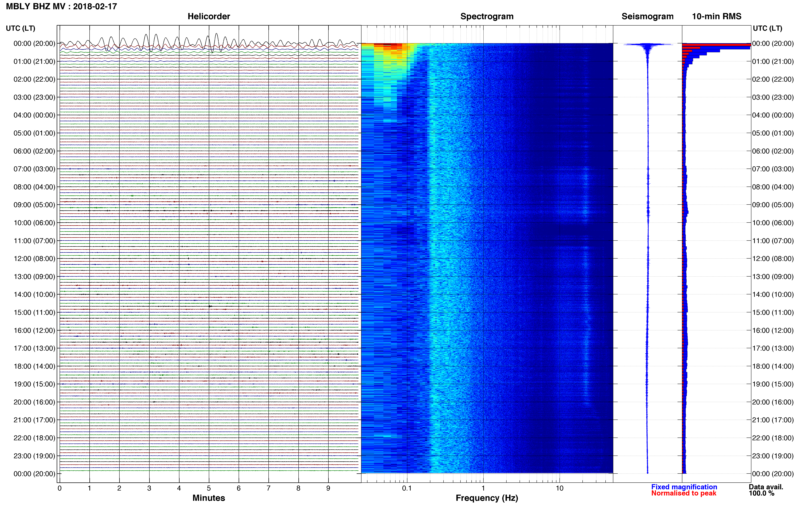Click '03:00 (23:00)' on the left time axis

click(34, 97)
